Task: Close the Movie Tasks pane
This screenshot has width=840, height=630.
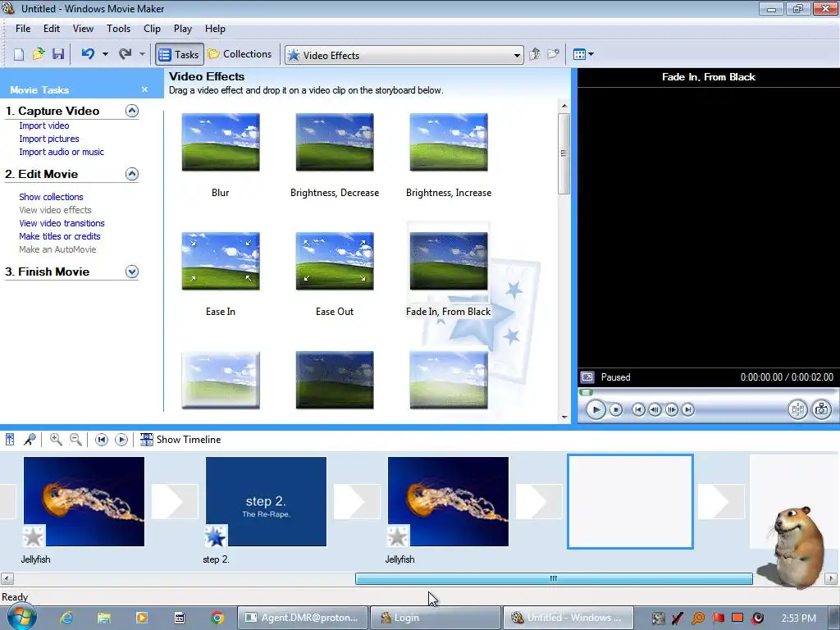Action: pyautogui.click(x=144, y=89)
